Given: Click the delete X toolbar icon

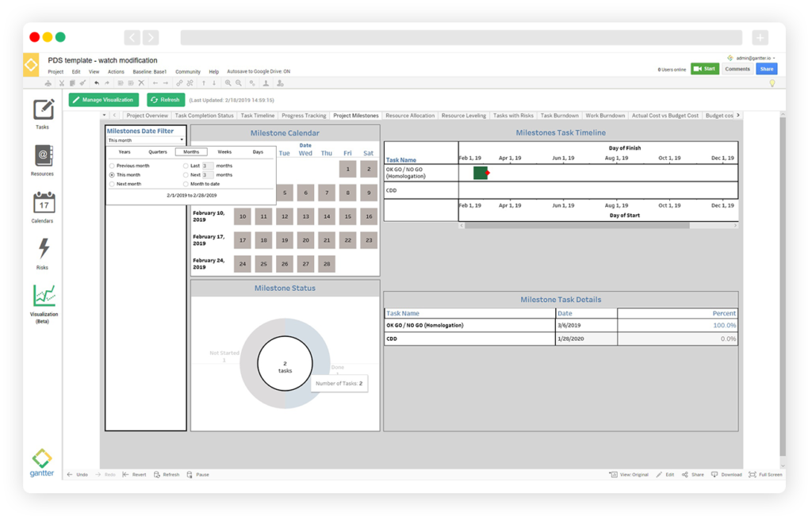Looking at the screenshot, I should click(141, 82).
